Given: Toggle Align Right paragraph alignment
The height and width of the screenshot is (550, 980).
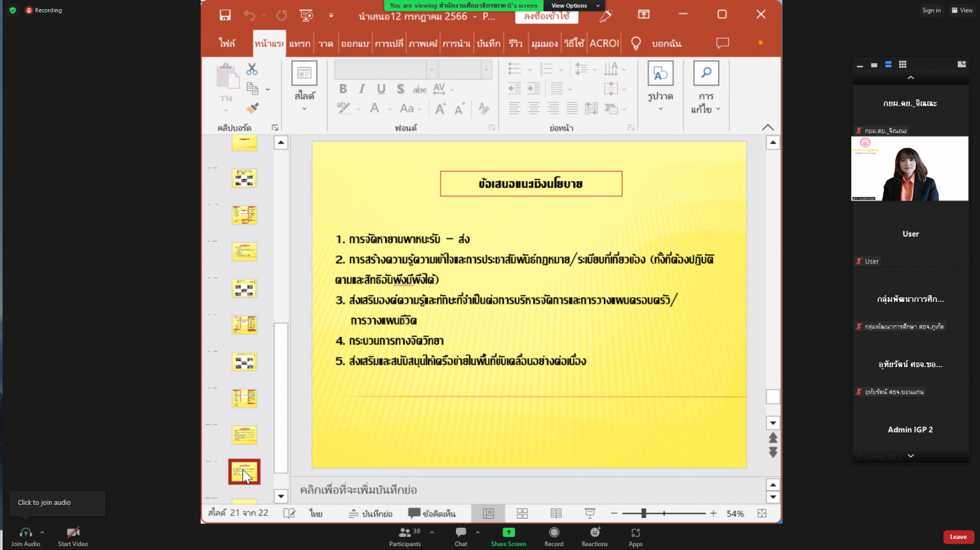Looking at the screenshot, I should click(553, 108).
